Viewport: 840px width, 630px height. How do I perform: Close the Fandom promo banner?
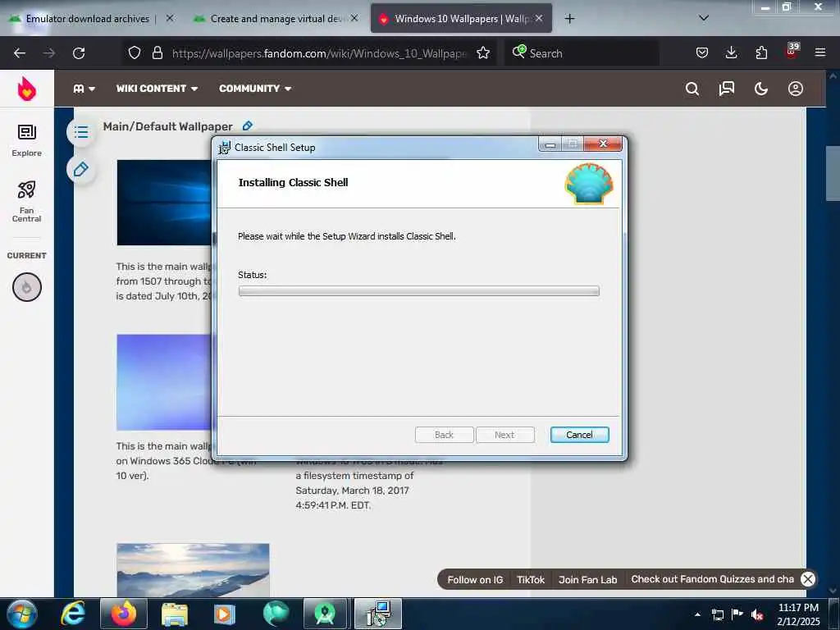point(808,579)
